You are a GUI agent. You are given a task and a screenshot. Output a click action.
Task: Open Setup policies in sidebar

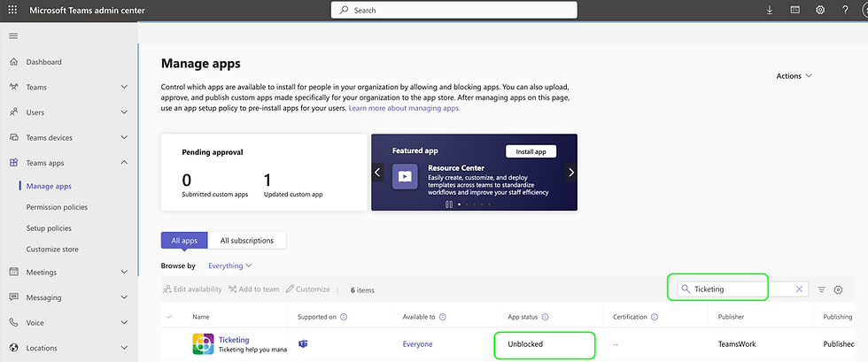point(49,228)
